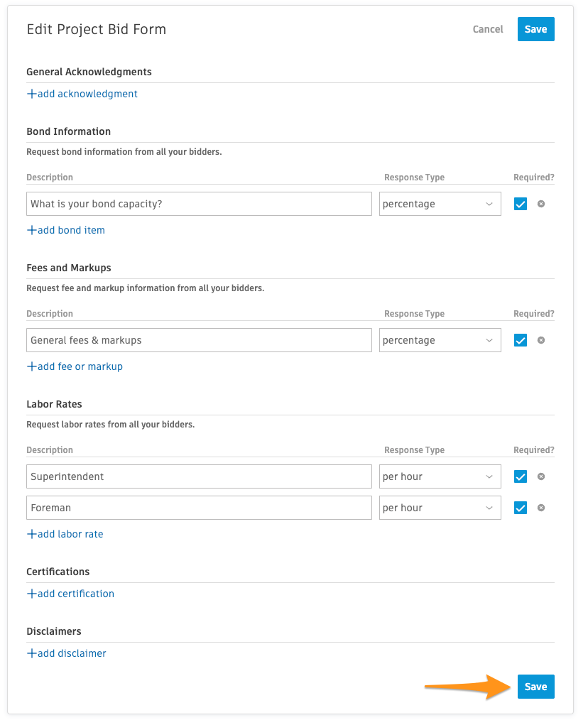Remove the General fees & markups row
588x720 pixels.
541,340
